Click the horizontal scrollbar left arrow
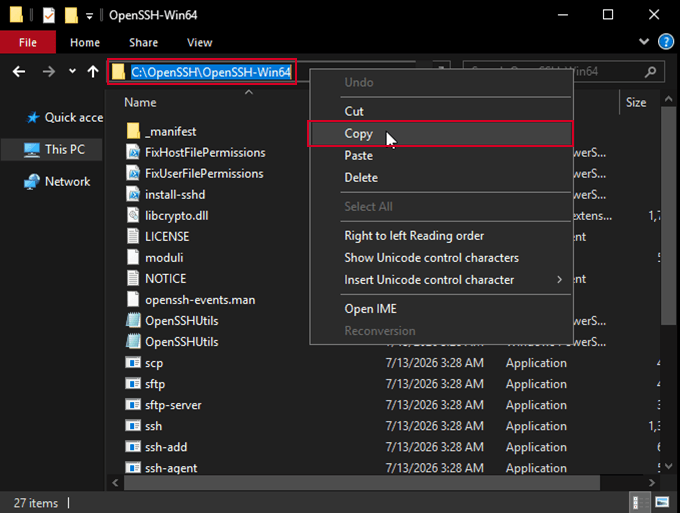 (x=115, y=483)
